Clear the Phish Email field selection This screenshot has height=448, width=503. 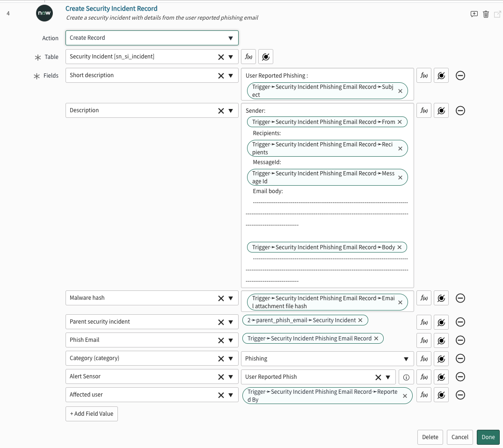[221, 340]
